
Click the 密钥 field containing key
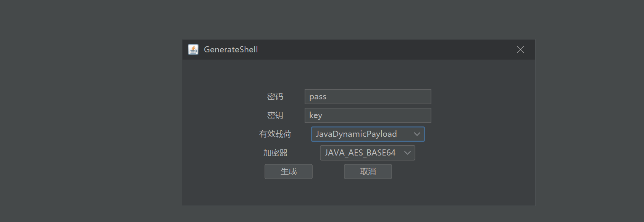[x=368, y=115]
